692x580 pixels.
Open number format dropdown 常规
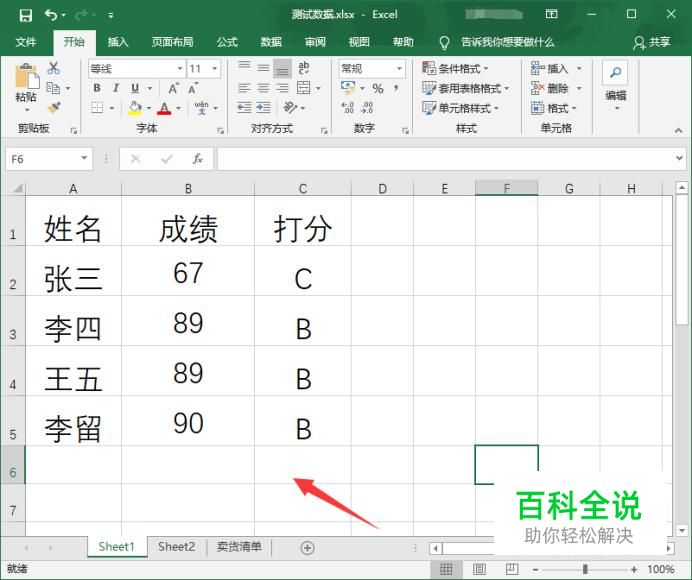click(399, 68)
